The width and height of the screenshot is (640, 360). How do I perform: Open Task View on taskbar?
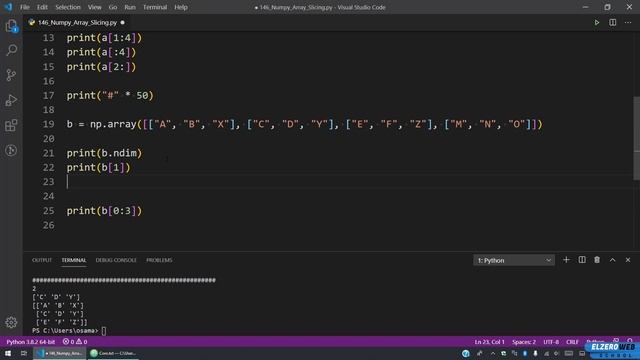point(24,353)
